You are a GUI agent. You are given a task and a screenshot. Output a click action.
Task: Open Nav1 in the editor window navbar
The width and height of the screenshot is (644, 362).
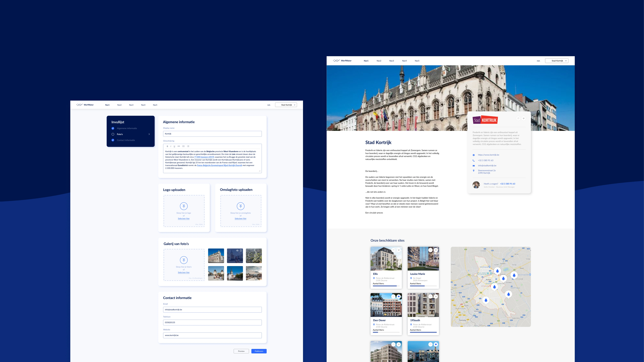point(107,105)
